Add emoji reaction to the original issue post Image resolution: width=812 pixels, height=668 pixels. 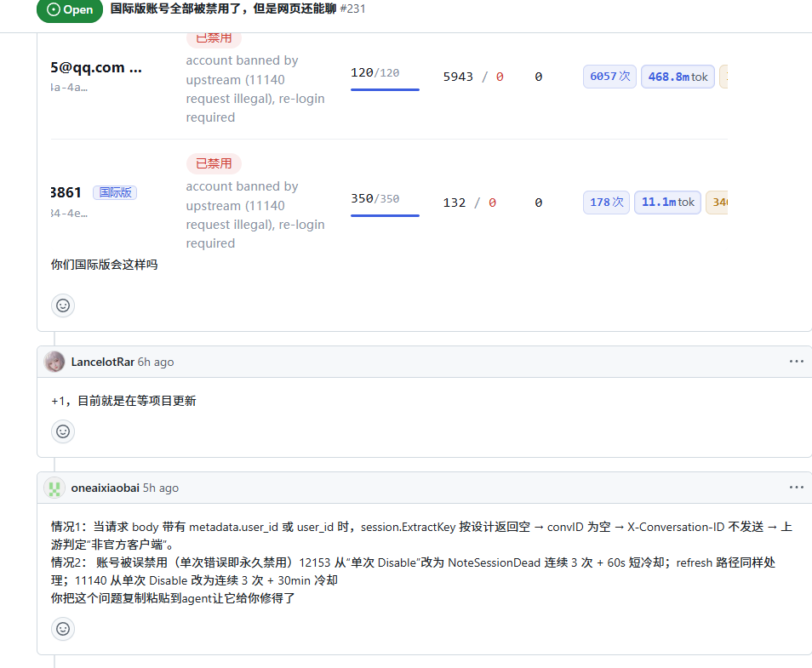click(x=63, y=305)
